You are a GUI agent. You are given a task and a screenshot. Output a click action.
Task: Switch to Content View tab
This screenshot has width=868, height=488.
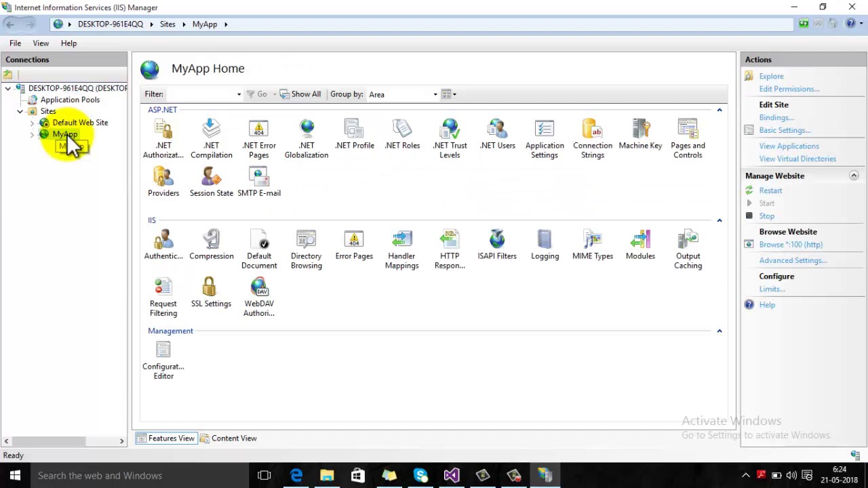[229, 439]
